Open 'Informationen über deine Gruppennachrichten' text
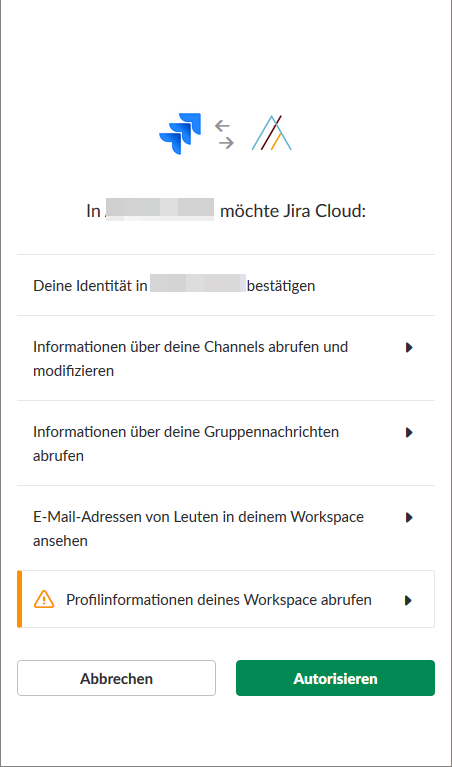452x767 pixels. click(186, 444)
